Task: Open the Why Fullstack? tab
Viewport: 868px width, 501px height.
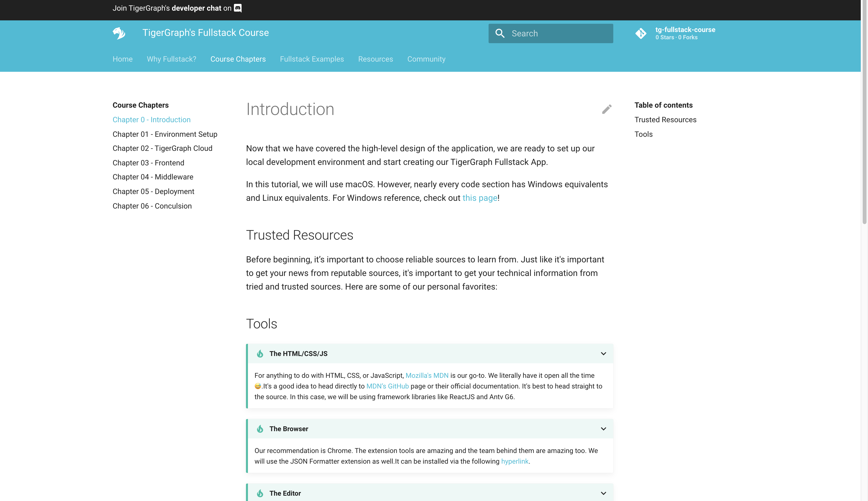Action: (x=172, y=59)
